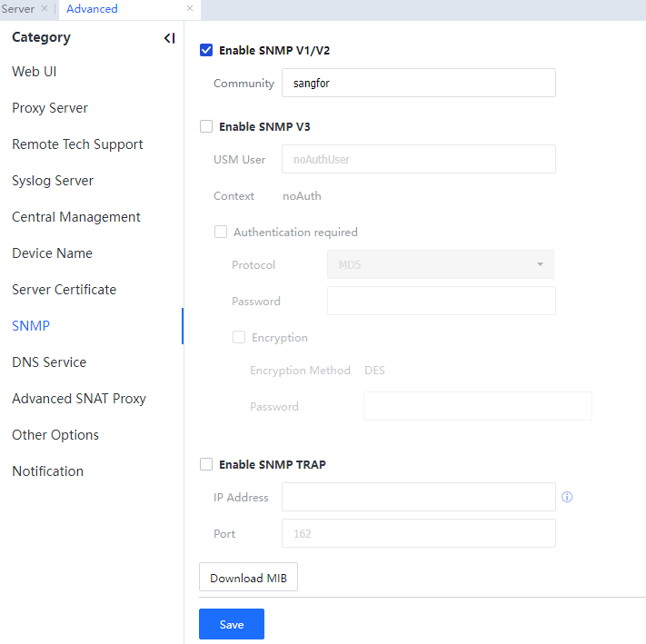Select Proxy Server in category list
The image size is (646, 644).
[x=50, y=108]
